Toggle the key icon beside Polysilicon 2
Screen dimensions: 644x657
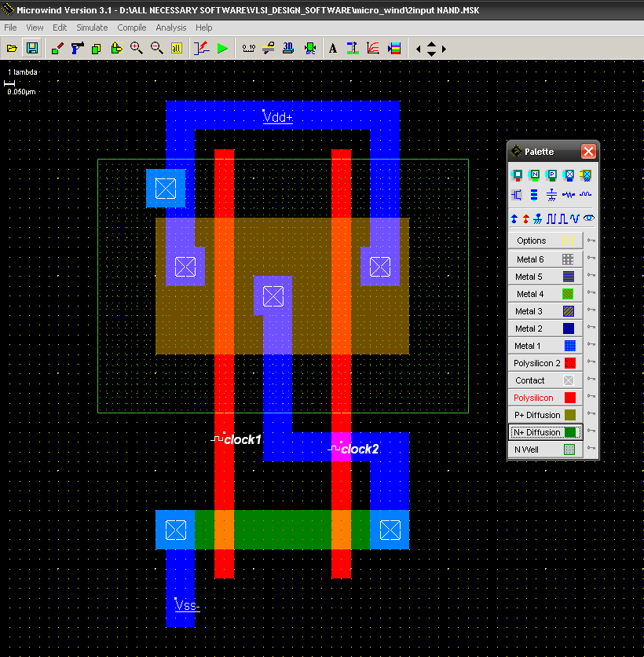click(591, 362)
